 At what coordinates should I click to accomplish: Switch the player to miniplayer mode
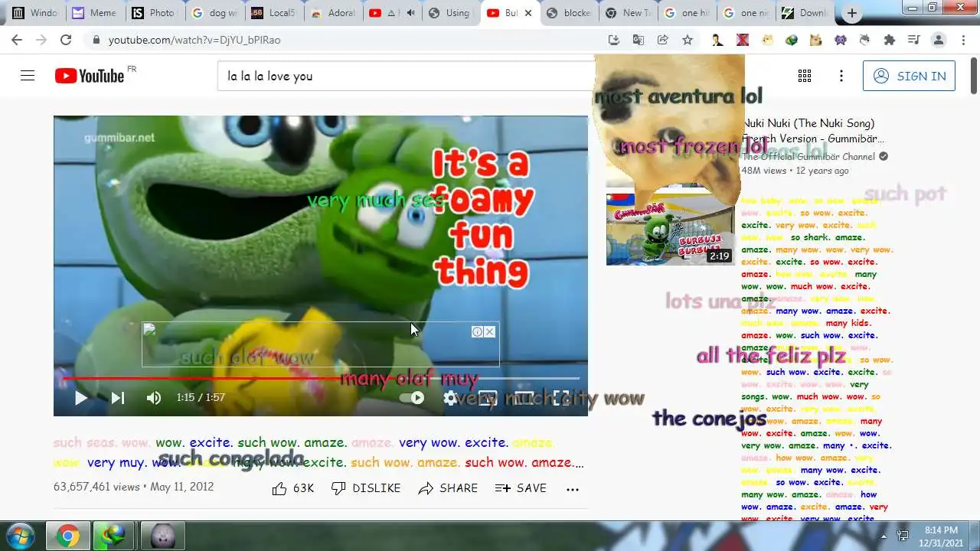coord(488,398)
